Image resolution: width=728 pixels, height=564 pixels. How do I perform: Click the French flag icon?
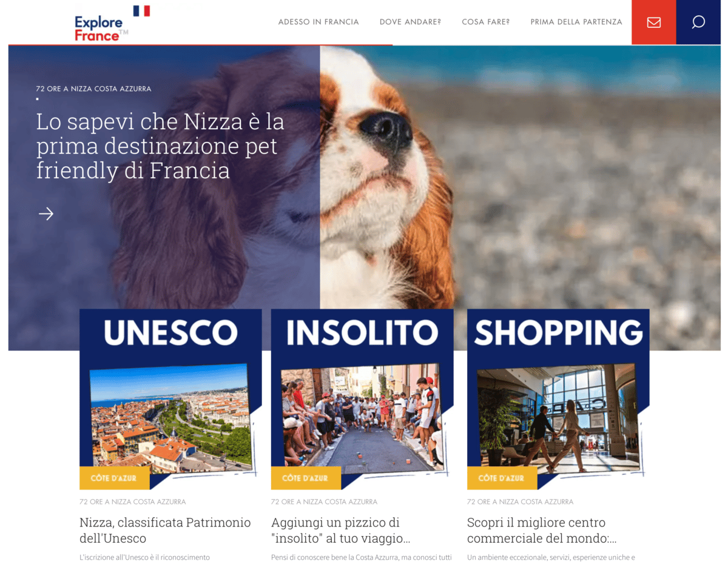(x=141, y=10)
